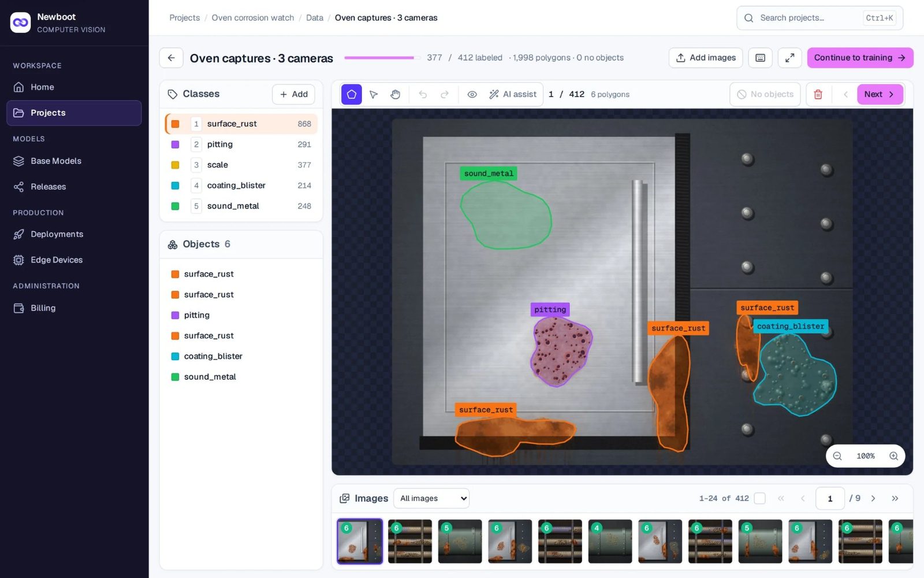Select the hand pan tool
This screenshot has height=578, width=924.
(396, 94)
